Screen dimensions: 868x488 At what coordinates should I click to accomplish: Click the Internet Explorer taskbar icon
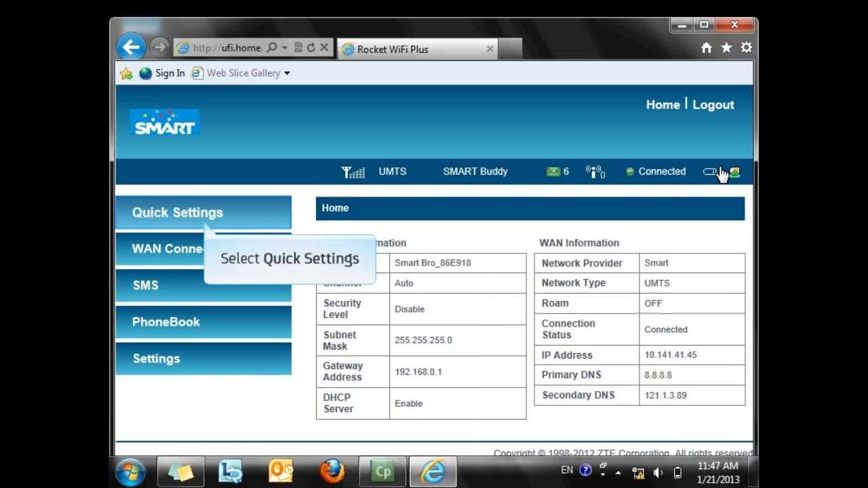point(433,472)
